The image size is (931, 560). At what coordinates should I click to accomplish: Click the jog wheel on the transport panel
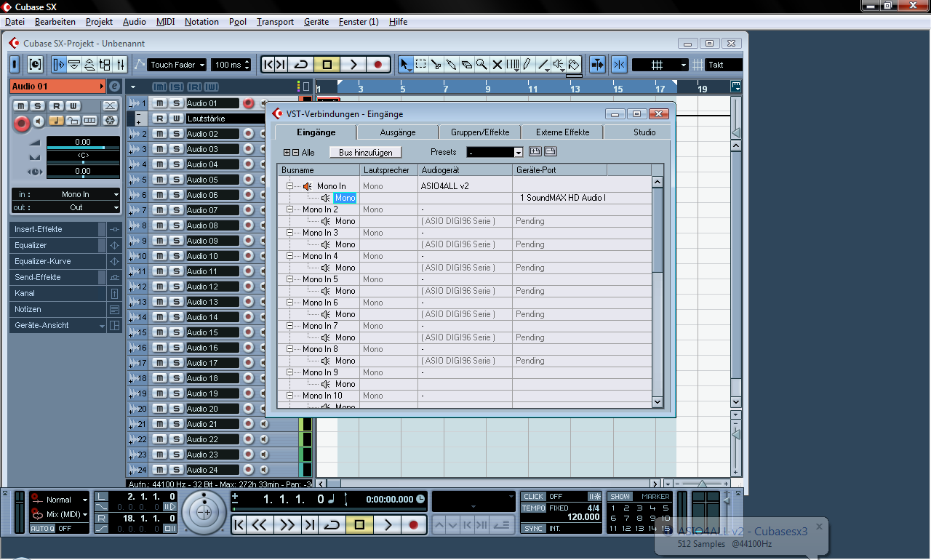pyautogui.click(x=204, y=512)
